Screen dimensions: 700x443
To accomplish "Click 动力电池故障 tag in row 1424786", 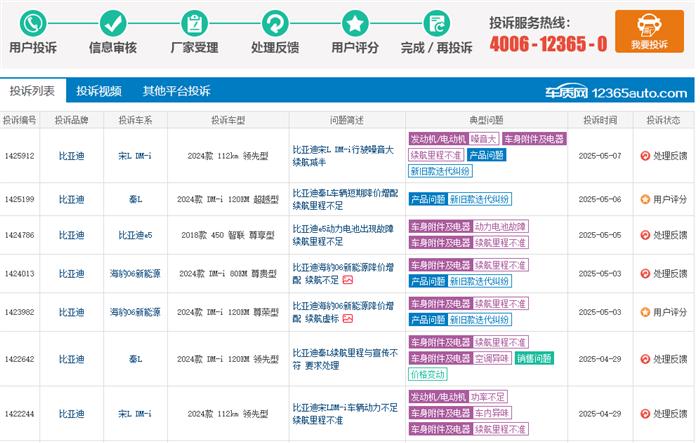I will 500,226.
